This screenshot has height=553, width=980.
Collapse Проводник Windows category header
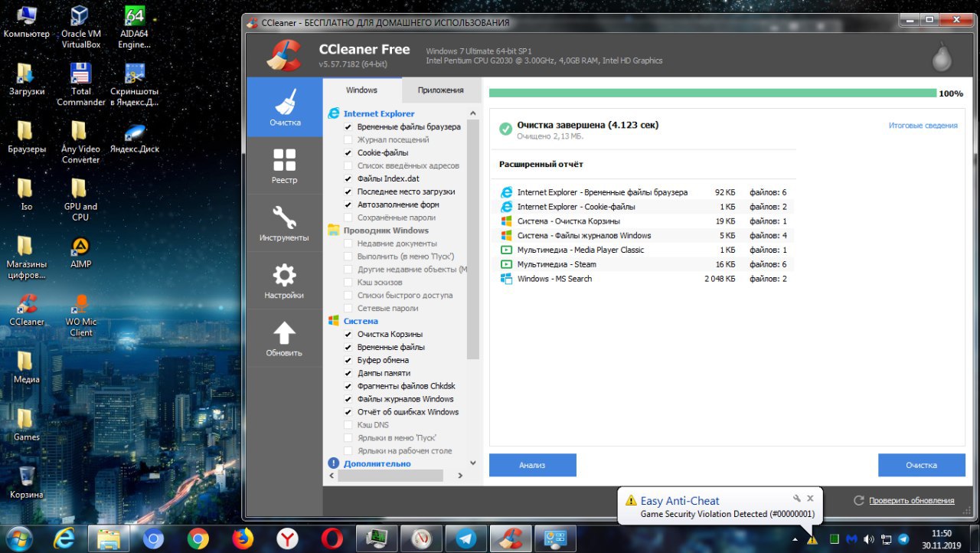click(x=386, y=231)
